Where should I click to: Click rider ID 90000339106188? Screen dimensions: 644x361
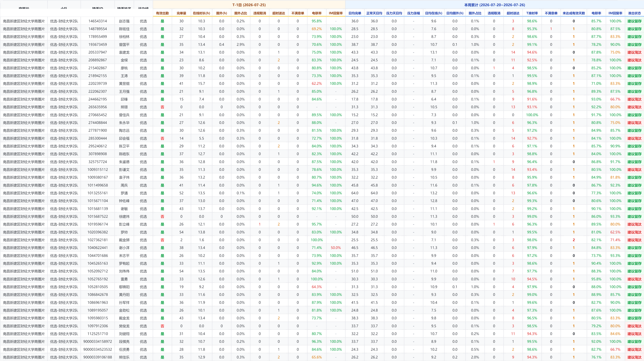click(x=98, y=357)
